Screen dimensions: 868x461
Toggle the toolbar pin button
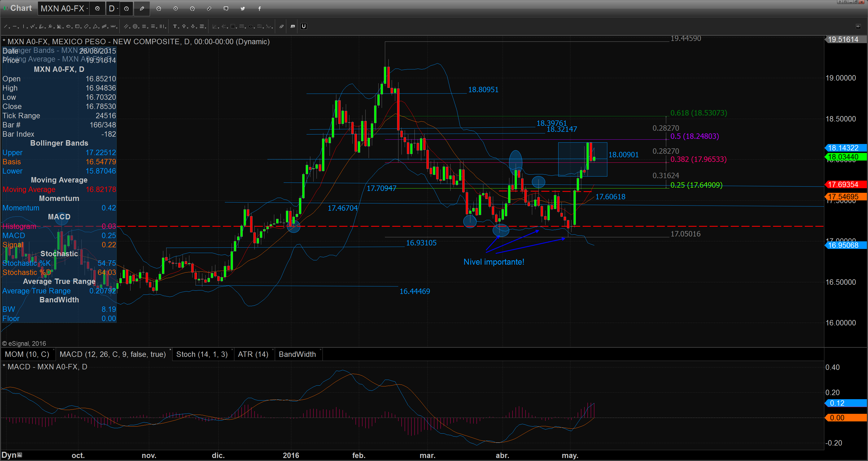(858, 26)
